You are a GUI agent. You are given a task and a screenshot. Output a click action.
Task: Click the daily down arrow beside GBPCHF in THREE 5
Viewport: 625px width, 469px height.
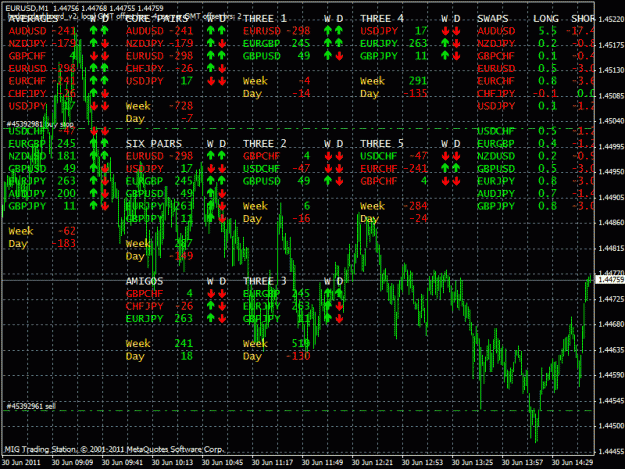[x=456, y=181]
